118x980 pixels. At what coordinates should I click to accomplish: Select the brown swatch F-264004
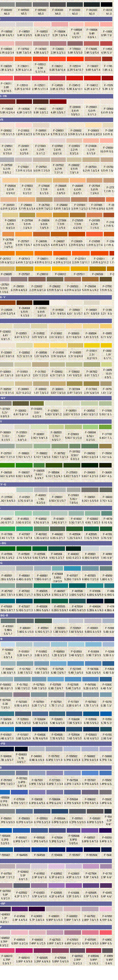24,303
